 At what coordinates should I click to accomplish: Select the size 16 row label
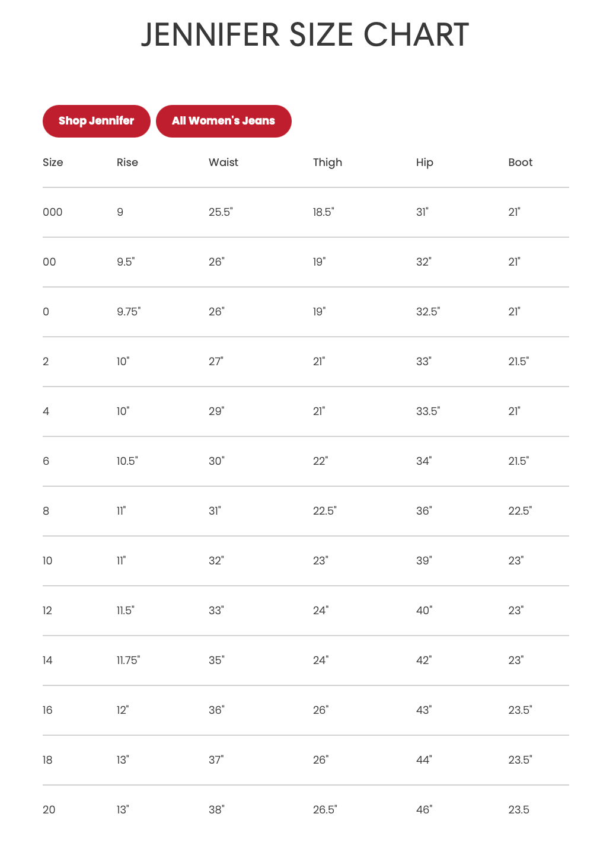tap(47, 710)
